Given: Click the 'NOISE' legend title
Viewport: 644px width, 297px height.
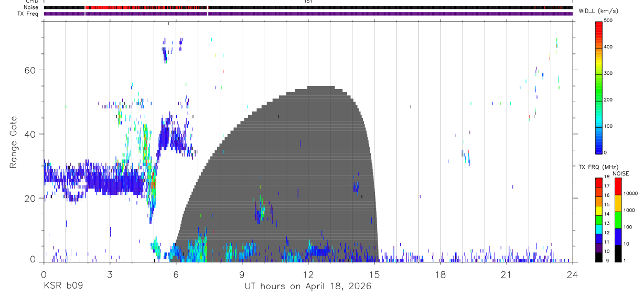Looking at the screenshot, I should (x=620, y=174).
